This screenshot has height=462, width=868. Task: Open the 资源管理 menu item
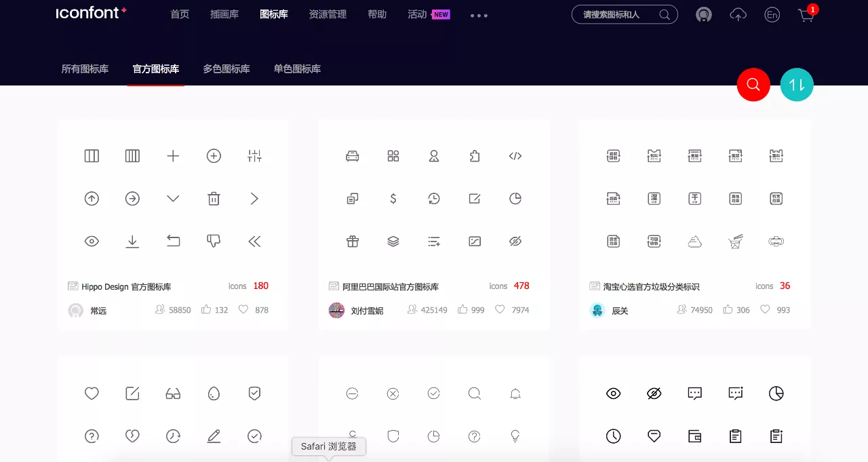pyautogui.click(x=328, y=14)
